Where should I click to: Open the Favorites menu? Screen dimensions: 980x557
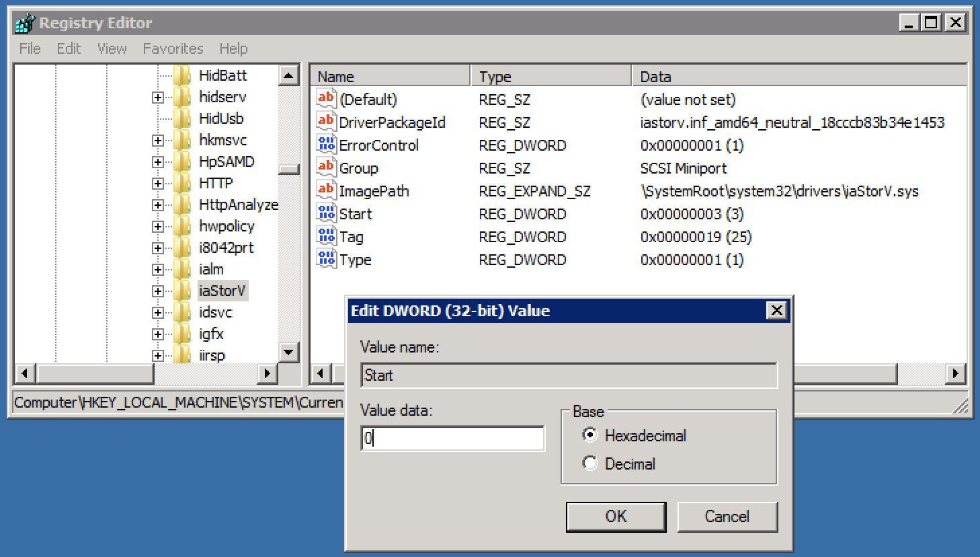coord(173,48)
